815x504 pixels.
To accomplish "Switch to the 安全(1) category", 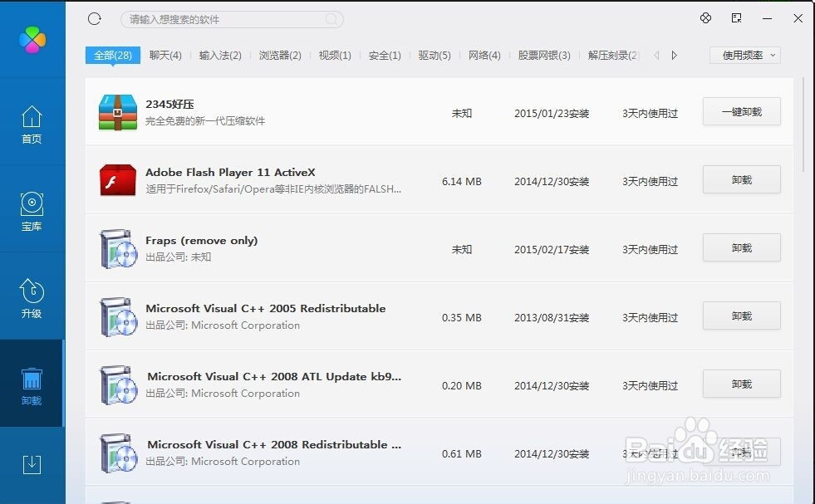I will (385, 55).
